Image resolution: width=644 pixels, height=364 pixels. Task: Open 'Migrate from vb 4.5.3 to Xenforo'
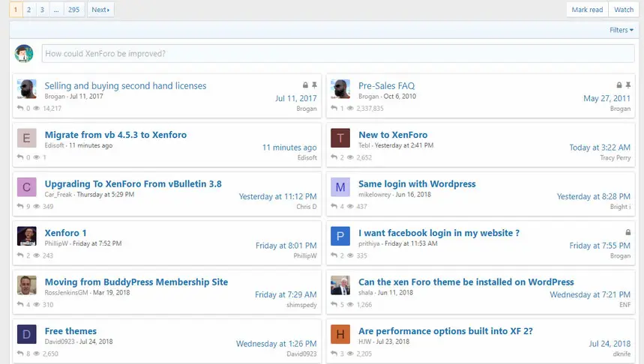pyautogui.click(x=115, y=135)
